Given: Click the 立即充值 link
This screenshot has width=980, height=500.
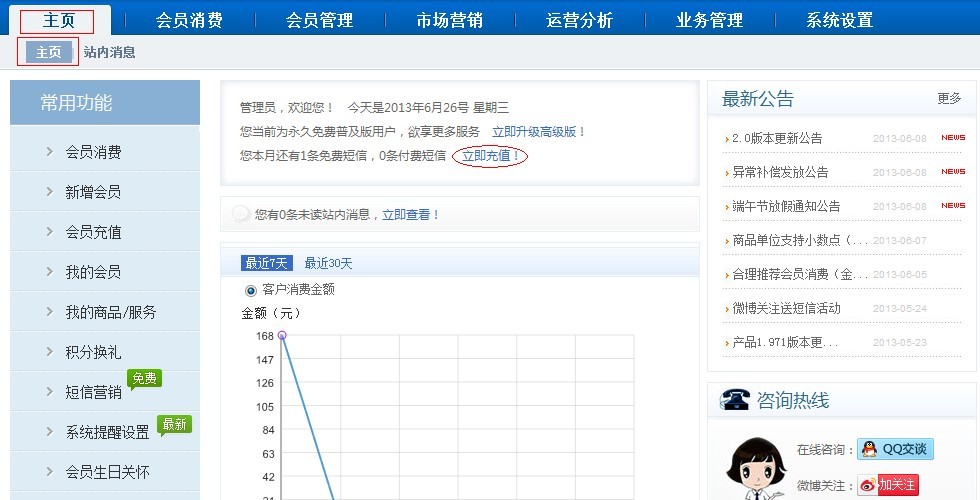Looking at the screenshot, I should (x=490, y=156).
